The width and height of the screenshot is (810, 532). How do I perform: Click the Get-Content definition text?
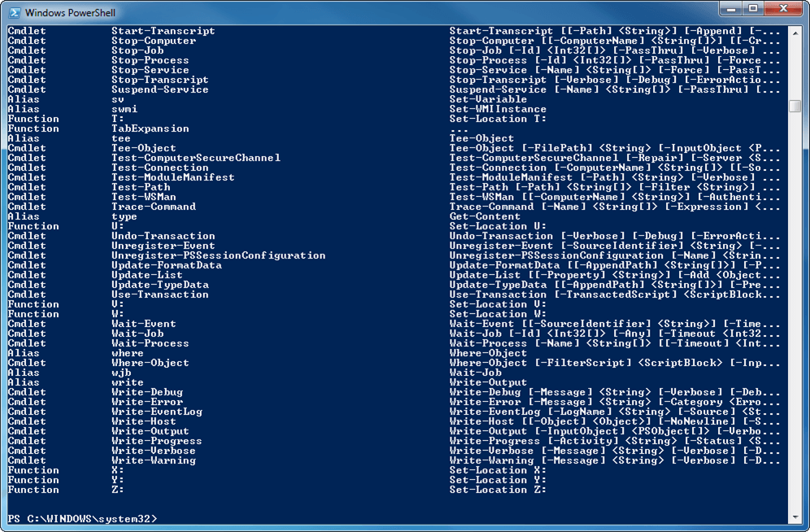click(x=485, y=216)
